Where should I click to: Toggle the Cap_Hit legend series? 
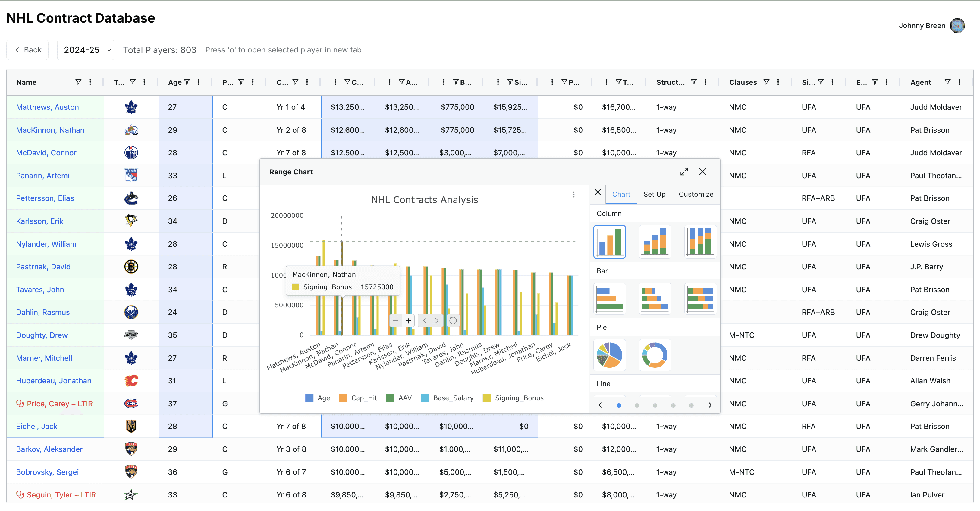pyautogui.click(x=358, y=398)
